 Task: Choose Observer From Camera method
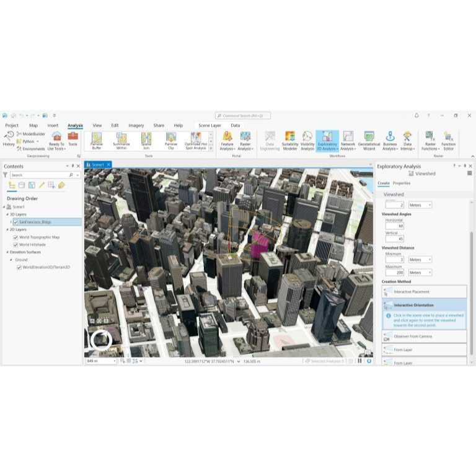pos(424,337)
